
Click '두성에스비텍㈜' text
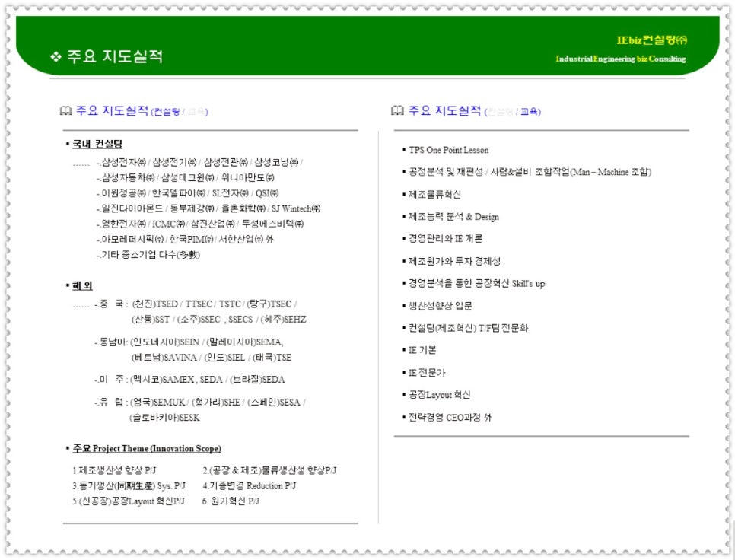click(x=273, y=224)
